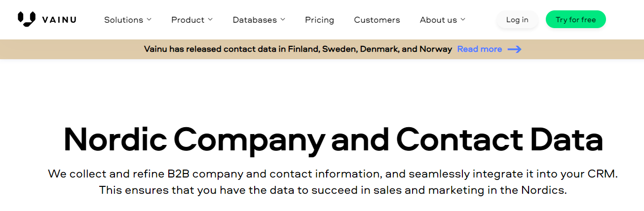Click the Vainu logo icon
Image resolution: width=644 pixels, height=211 pixels.
(x=27, y=19)
